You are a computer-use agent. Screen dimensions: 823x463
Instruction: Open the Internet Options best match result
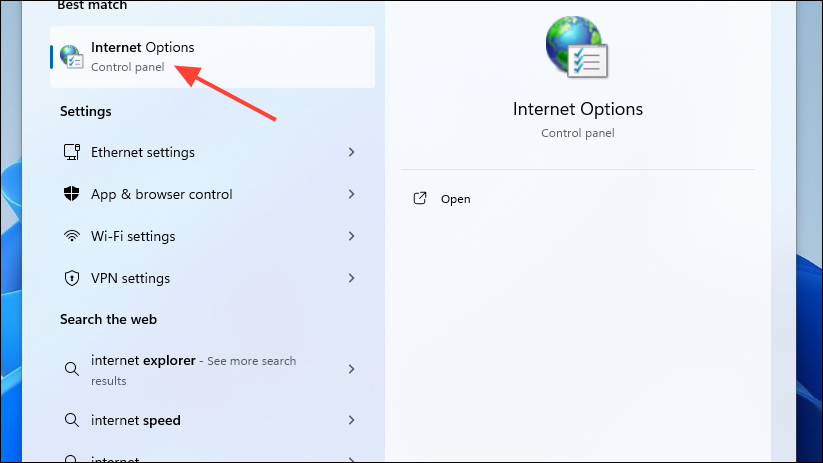[x=212, y=57]
